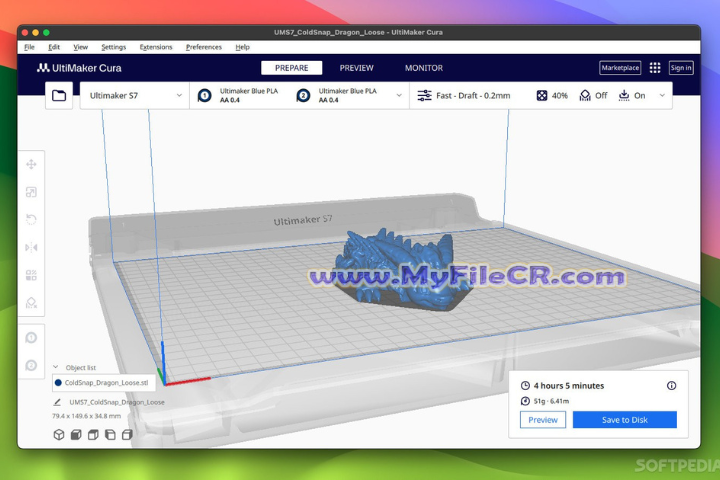This screenshot has height=480, width=720.
Task: Select the Support Blocker tool
Action: (31, 303)
